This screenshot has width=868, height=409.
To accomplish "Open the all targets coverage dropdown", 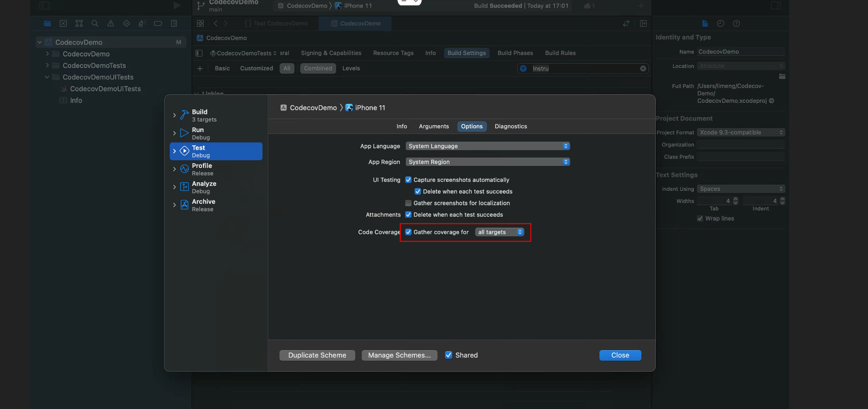I will [500, 232].
